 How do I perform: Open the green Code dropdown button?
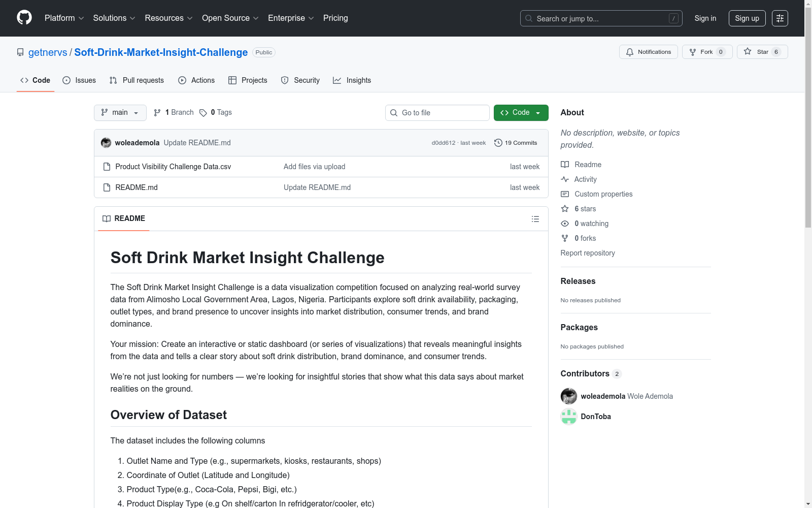tap(521, 113)
